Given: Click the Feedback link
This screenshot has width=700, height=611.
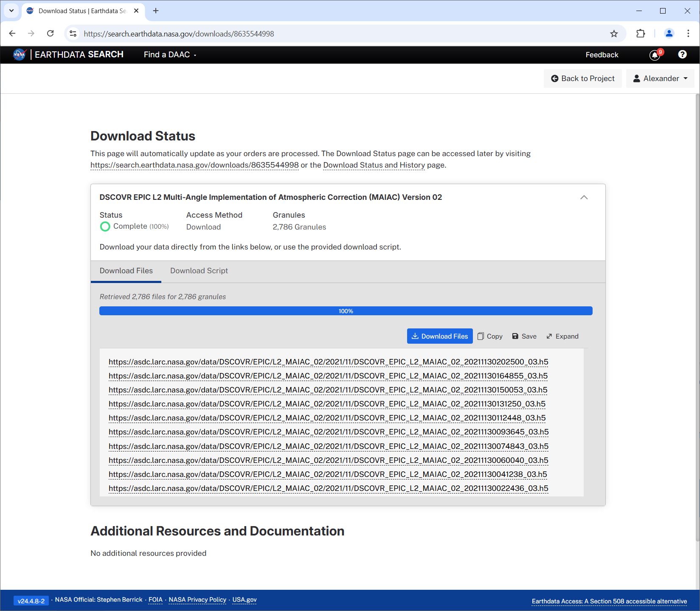Looking at the screenshot, I should tap(602, 55).
